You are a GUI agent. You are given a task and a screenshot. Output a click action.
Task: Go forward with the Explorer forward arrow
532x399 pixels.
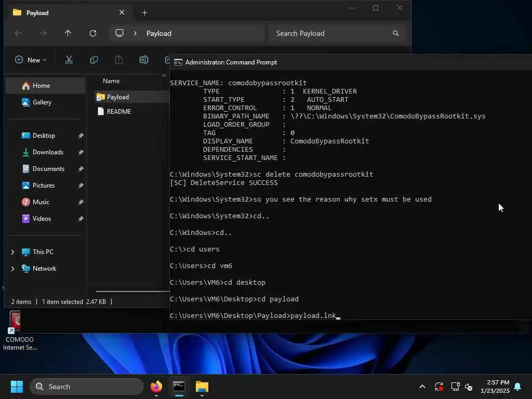43,33
